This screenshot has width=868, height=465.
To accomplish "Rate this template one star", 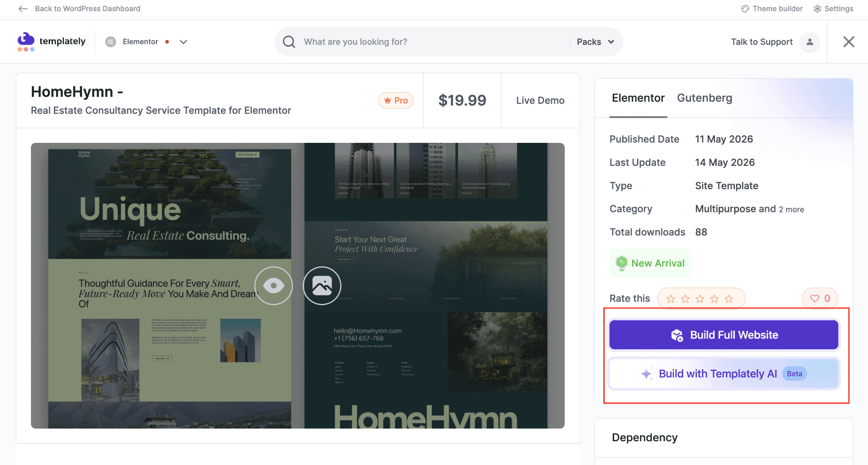I will coord(670,299).
